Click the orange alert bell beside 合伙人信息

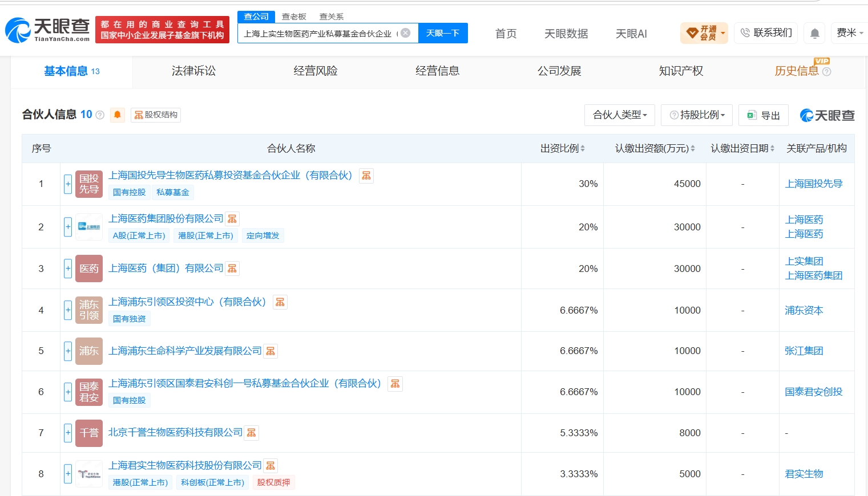[x=118, y=115]
